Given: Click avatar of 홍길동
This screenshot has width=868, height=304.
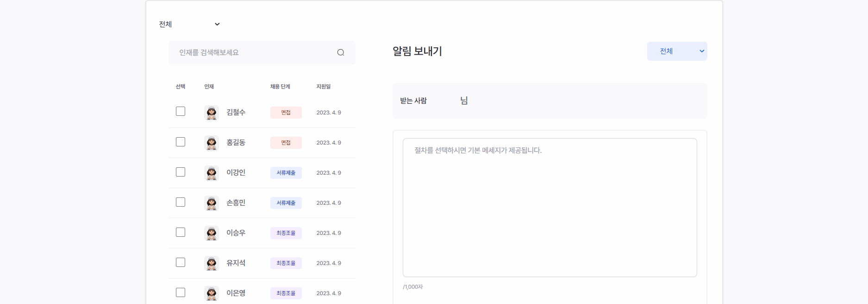Looking at the screenshot, I should click(x=212, y=143).
